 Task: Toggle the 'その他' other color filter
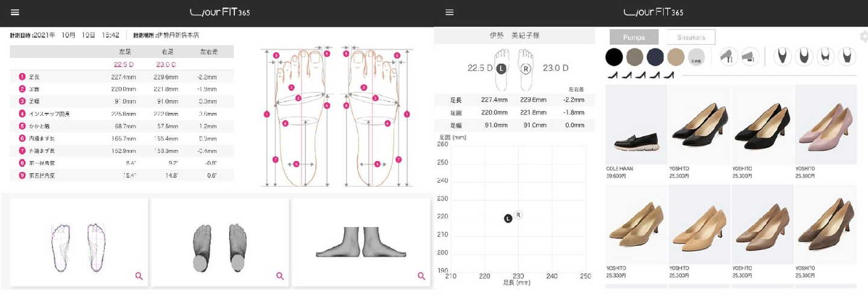pos(696,57)
